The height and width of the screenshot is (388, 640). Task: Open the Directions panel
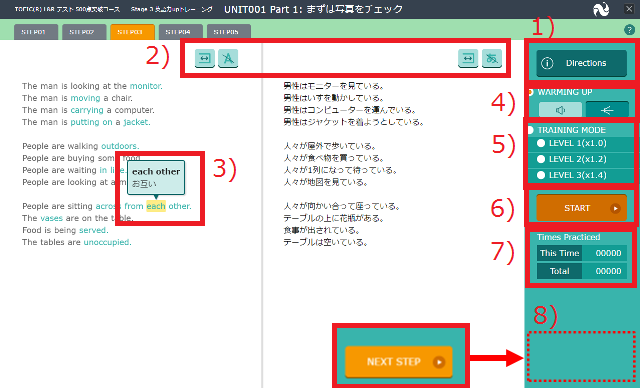(x=581, y=63)
